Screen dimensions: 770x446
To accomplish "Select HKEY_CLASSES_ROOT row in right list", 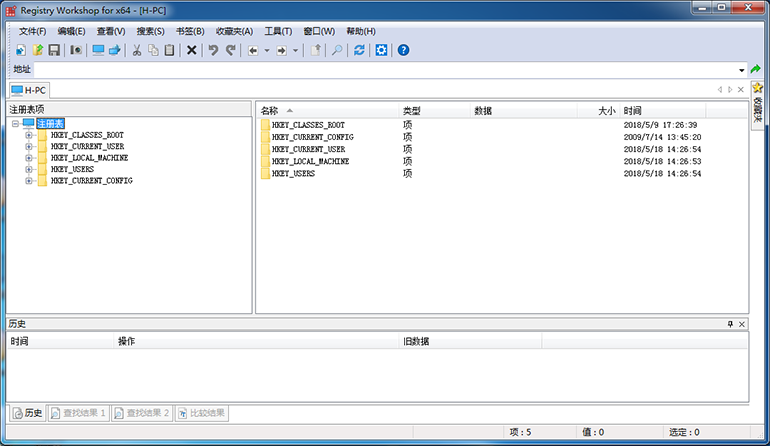I will point(502,125).
